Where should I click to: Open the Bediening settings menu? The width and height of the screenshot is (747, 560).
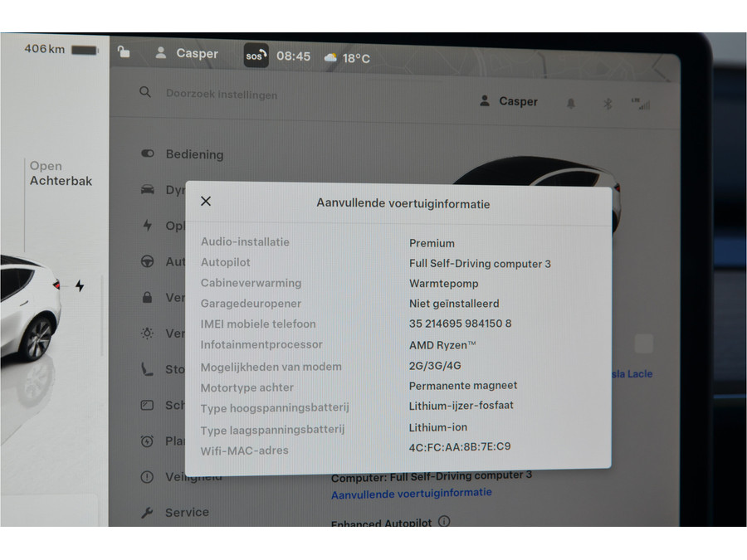[193, 154]
